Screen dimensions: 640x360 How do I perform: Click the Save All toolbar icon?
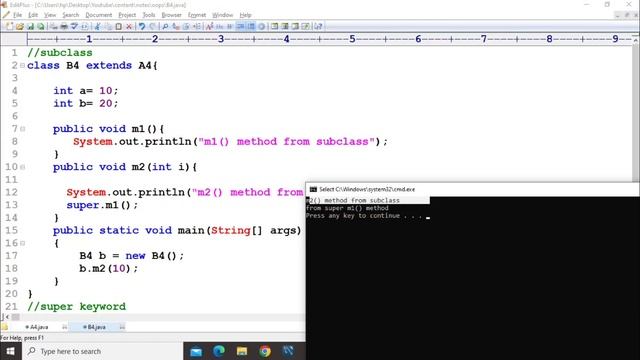pos(40,27)
